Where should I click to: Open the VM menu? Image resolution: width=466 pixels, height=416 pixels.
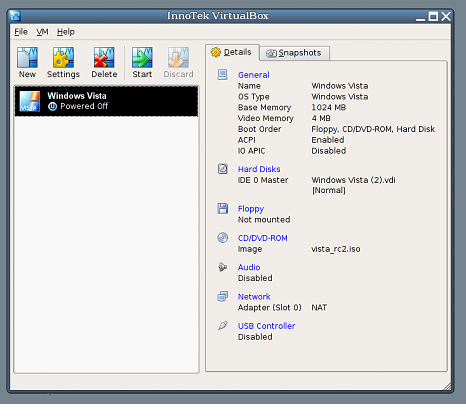pyautogui.click(x=42, y=32)
